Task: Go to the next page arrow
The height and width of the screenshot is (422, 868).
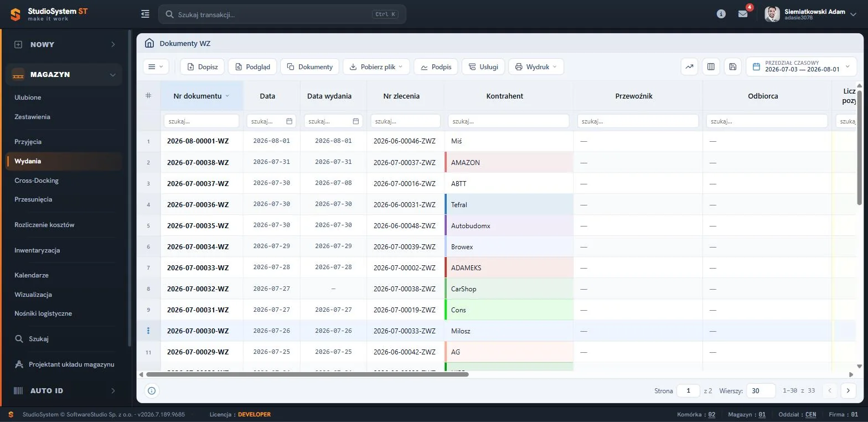Action: click(x=848, y=390)
